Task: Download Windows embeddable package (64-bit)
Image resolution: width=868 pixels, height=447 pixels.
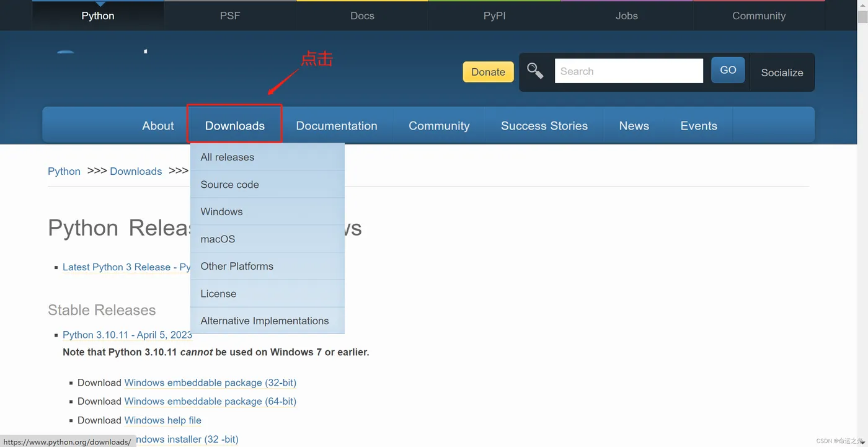Action: coord(210,401)
